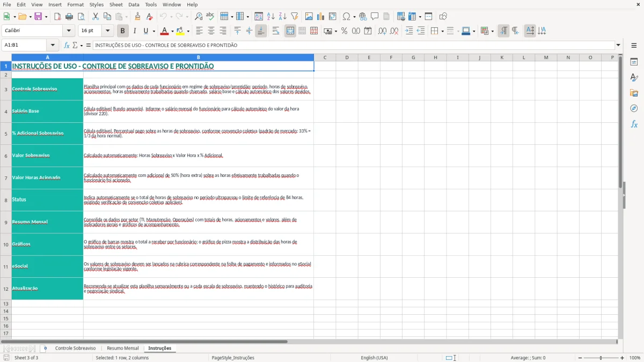Toggle Merge and Center cells
The height and width of the screenshot is (362, 644).
(290, 31)
